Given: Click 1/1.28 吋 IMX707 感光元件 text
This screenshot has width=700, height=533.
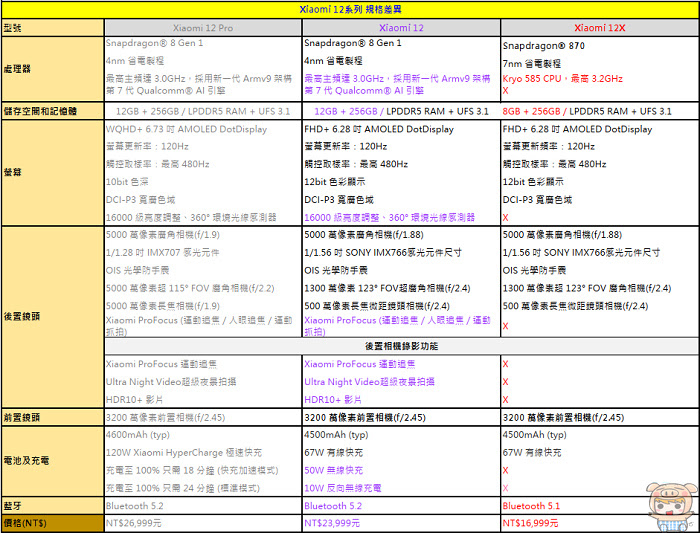Looking at the screenshot, I should click(x=162, y=252).
